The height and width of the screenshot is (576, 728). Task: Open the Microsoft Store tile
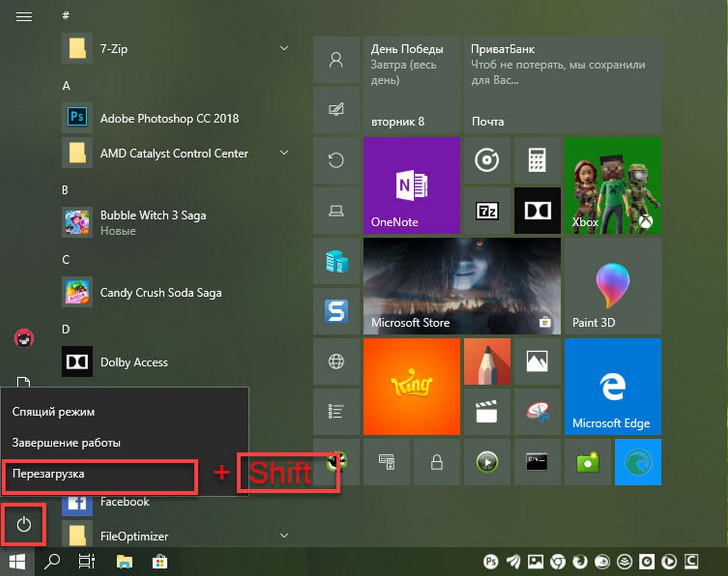pos(462,286)
